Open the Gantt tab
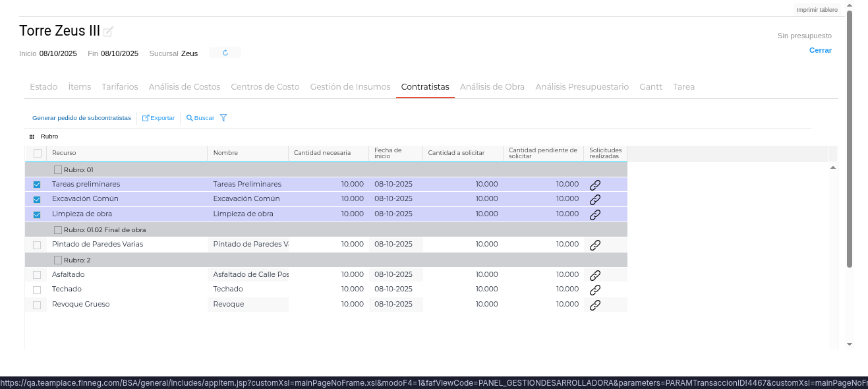The width and height of the screenshot is (868, 389). point(651,87)
